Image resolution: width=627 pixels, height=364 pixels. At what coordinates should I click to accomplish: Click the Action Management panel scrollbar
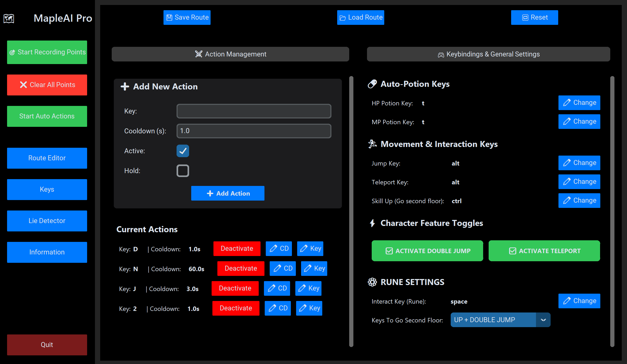pos(351,211)
